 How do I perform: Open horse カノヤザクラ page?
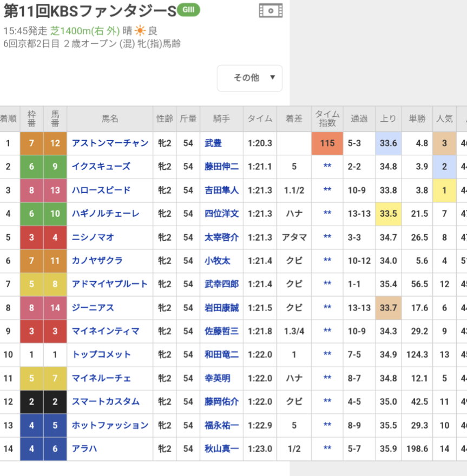pyautogui.click(x=97, y=261)
